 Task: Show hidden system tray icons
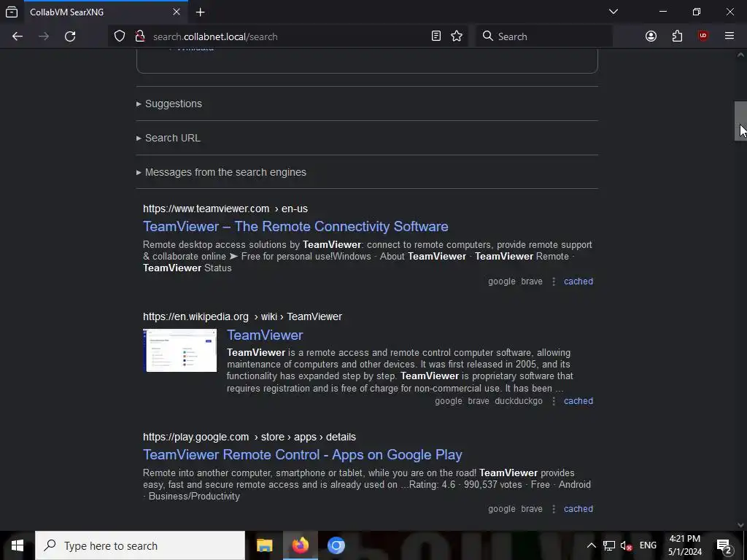(x=591, y=545)
